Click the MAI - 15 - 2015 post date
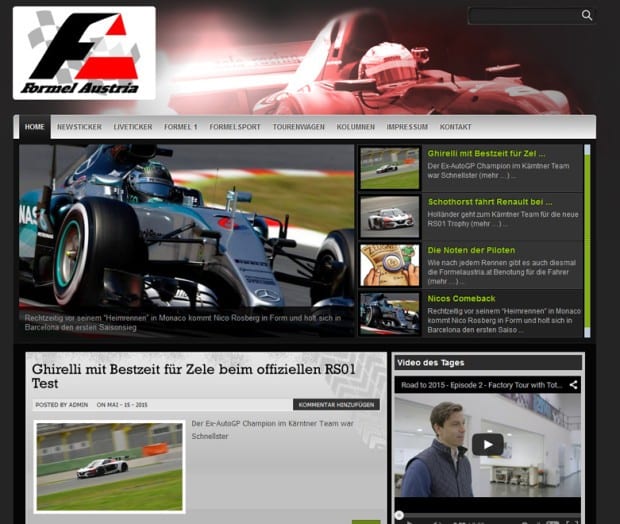This screenshot has width=620, height=524. 127,405
